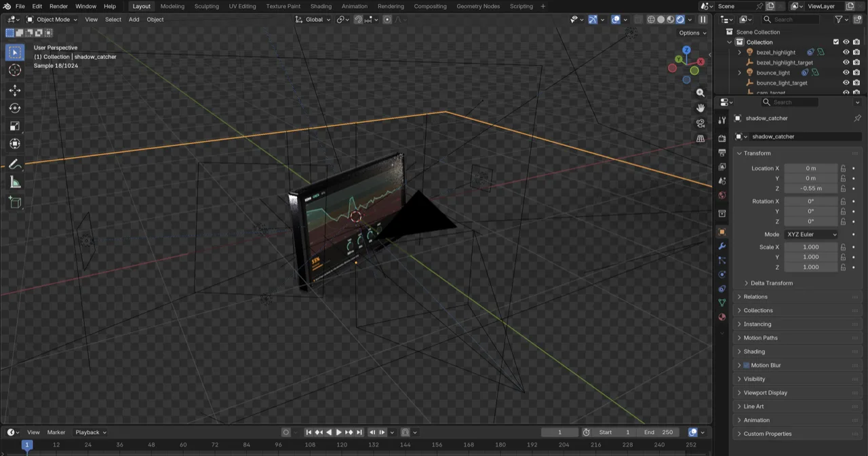This screenshot has width=868, height=456.
Task: Enable Material Preview viewport shading
Action: click(x=671, y=19)
